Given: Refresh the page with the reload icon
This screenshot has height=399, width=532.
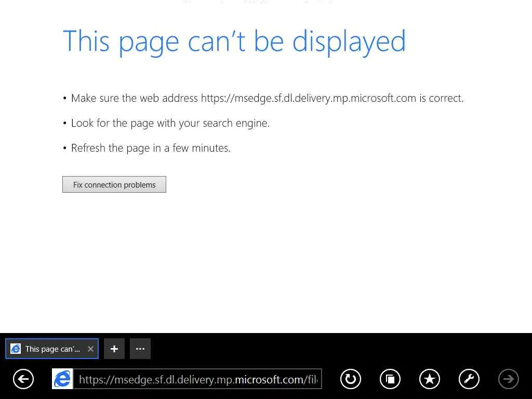Looking at the screenshot, I should [x=351, y=379].
